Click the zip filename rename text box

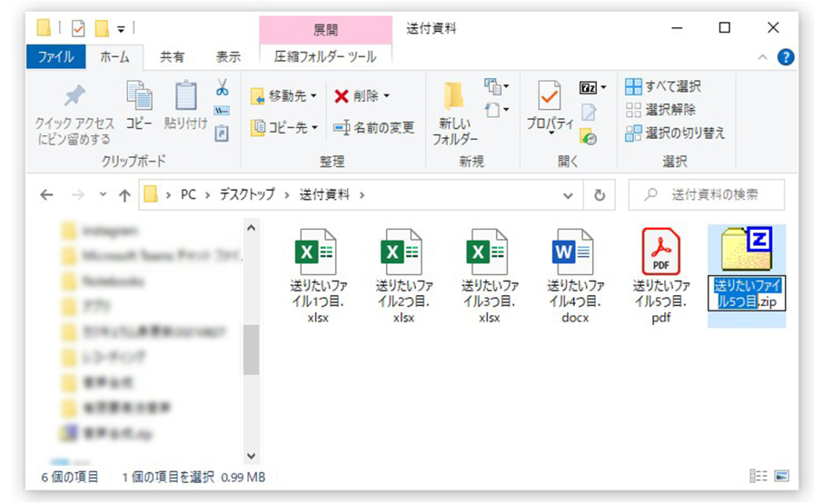747,293
